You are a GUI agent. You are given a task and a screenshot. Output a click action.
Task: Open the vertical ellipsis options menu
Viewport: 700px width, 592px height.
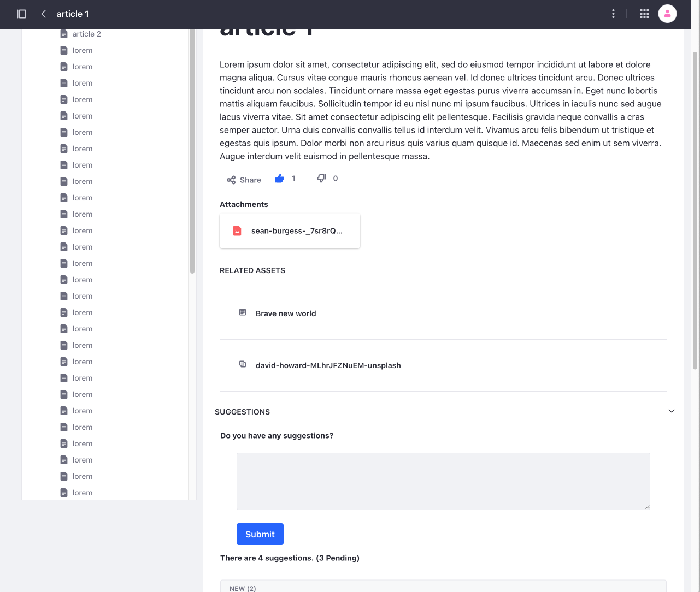click(613, 14)
